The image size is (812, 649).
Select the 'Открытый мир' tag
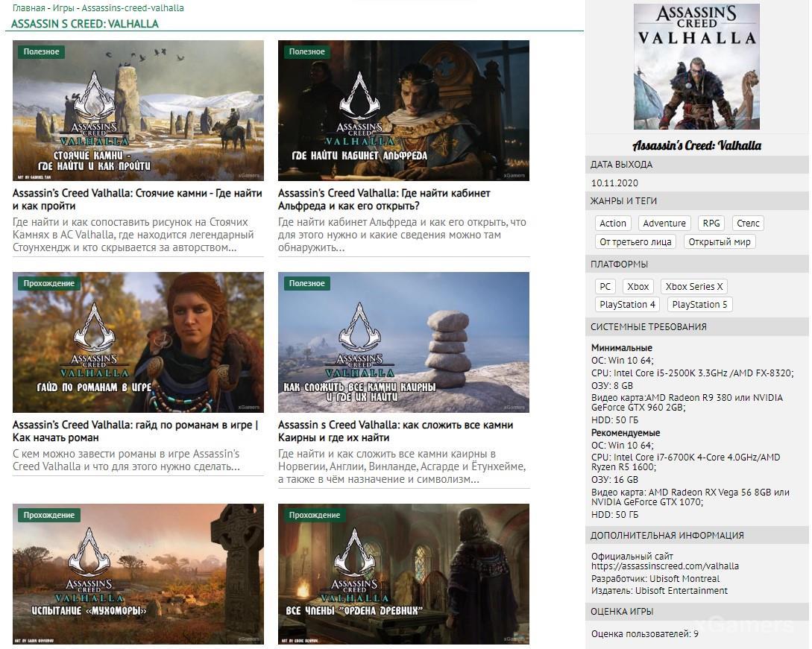(720, 241)
